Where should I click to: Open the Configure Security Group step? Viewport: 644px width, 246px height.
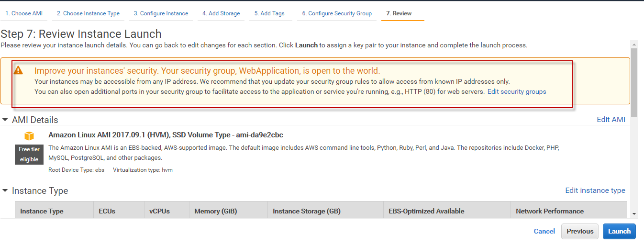pos(337,13)
